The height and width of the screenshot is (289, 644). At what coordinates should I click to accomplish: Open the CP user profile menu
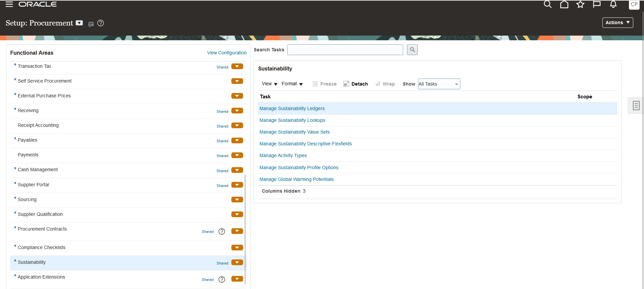(634, 5)
